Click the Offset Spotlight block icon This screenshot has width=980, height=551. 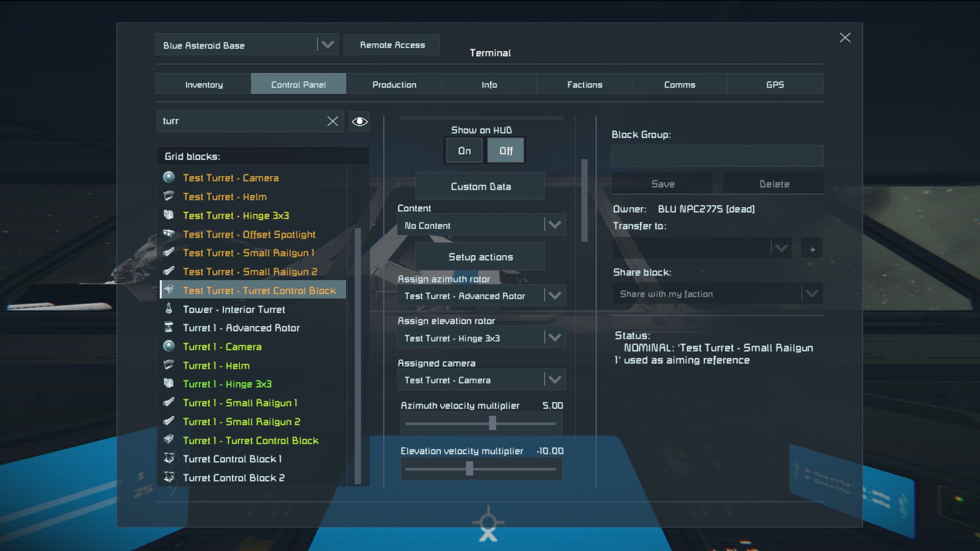[x=169, y=234]
